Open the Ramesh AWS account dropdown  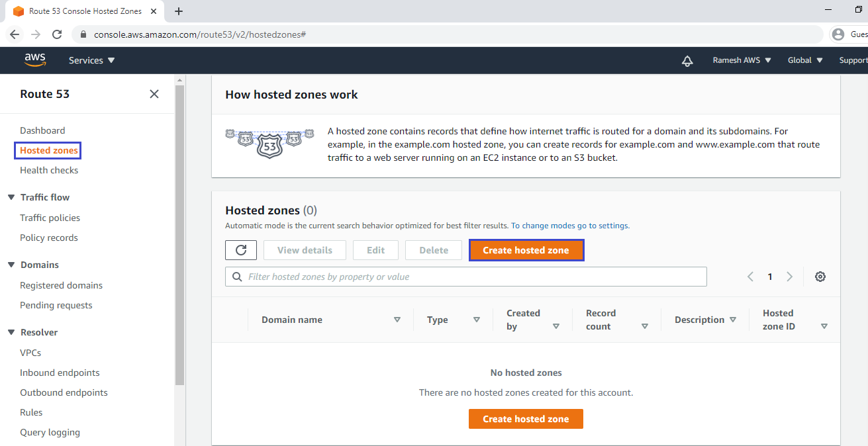tap(742, 60)
